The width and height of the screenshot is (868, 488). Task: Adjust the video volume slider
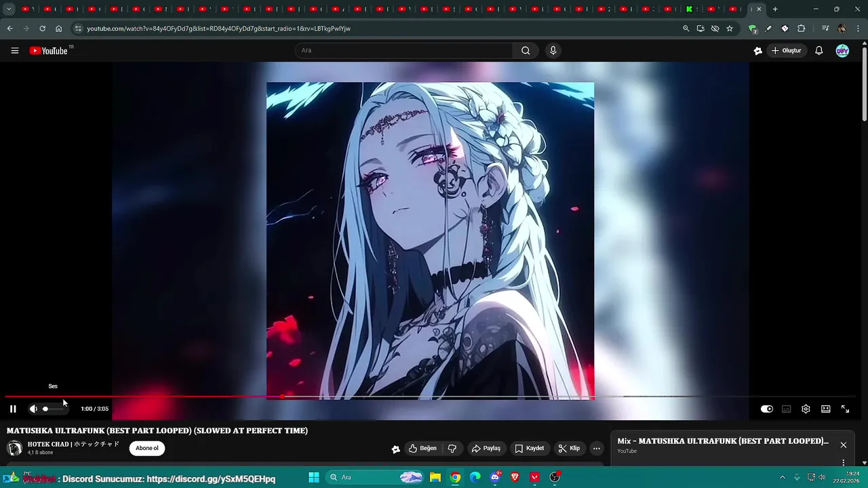pos(53,409)
